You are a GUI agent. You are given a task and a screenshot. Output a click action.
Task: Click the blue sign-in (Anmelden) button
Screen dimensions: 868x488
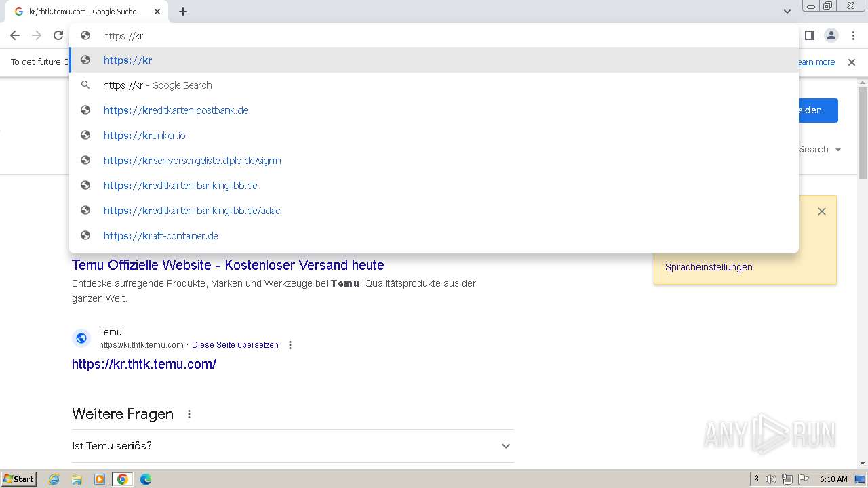click(x=818, y=110)
